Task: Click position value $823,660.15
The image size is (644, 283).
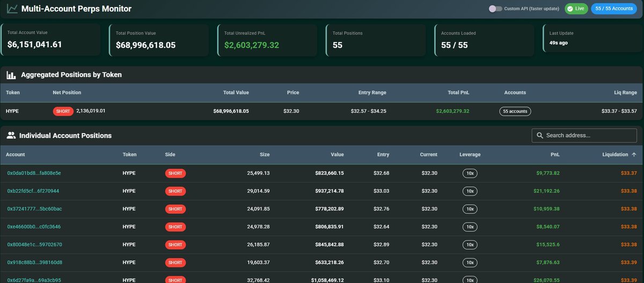Action: point(330,173)
